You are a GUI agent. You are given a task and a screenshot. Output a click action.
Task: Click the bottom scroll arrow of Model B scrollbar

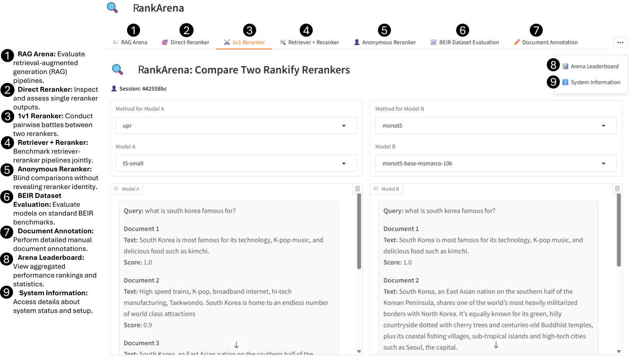tap(619, 352)
